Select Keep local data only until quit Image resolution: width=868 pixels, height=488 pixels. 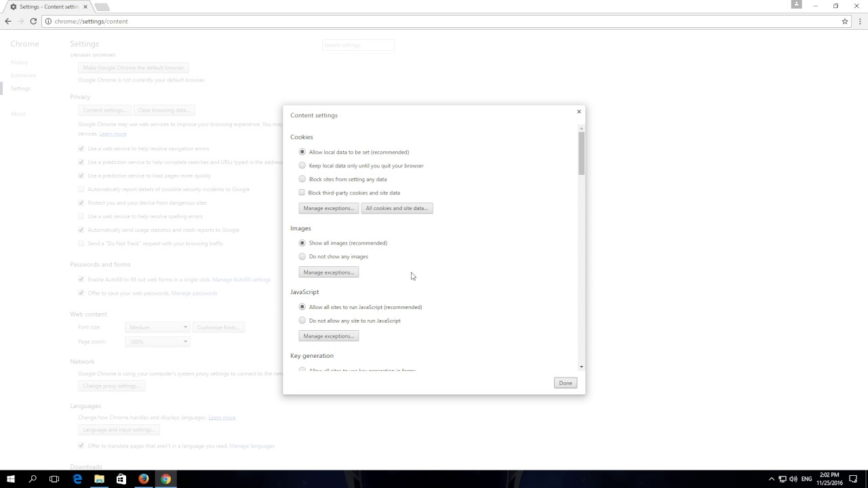(x=302, y=165)
